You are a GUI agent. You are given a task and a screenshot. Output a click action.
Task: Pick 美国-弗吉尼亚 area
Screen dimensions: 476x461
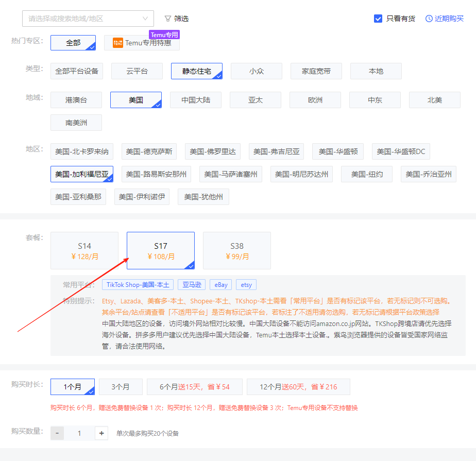(277, 151)
